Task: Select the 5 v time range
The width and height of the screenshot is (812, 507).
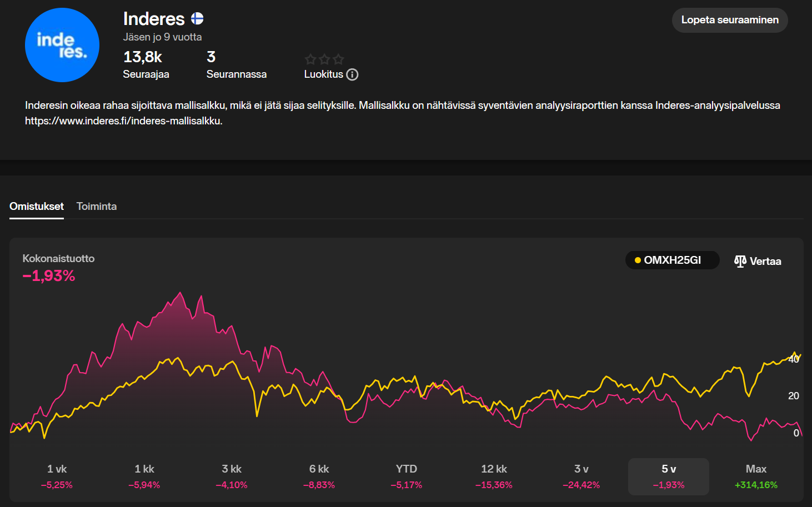Action: [669, 476]
